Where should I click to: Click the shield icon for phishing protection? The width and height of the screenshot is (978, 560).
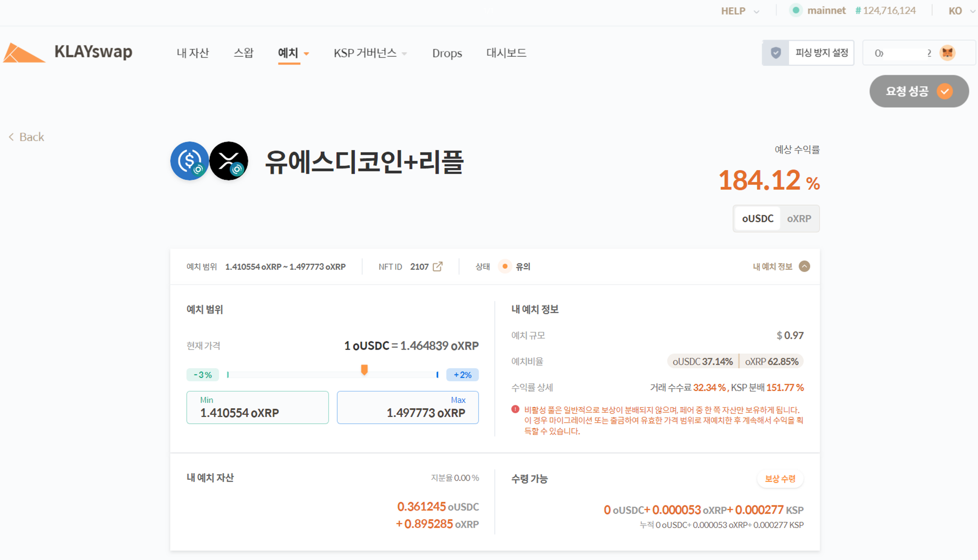(x=776, y=53)
